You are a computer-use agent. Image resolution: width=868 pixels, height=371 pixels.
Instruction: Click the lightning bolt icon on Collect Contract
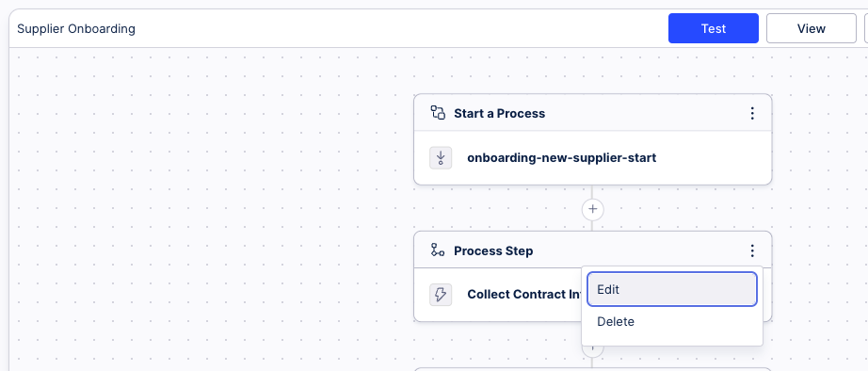[x=441, y=295]
